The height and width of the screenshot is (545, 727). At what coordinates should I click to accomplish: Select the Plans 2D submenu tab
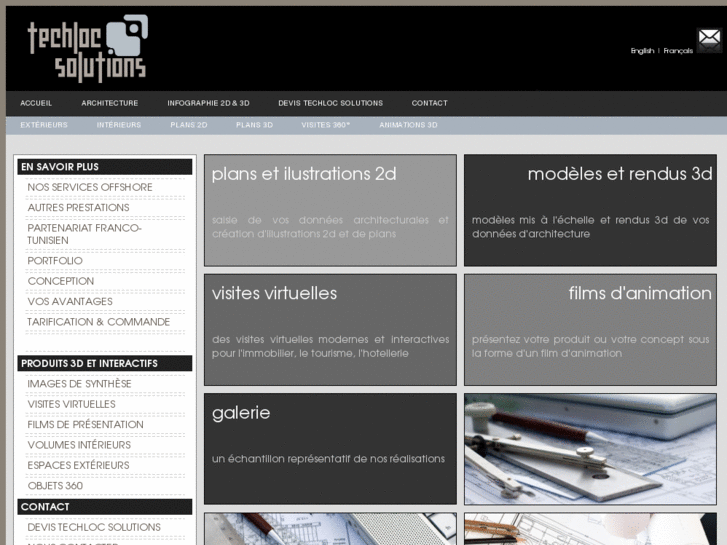coord(188,125)
